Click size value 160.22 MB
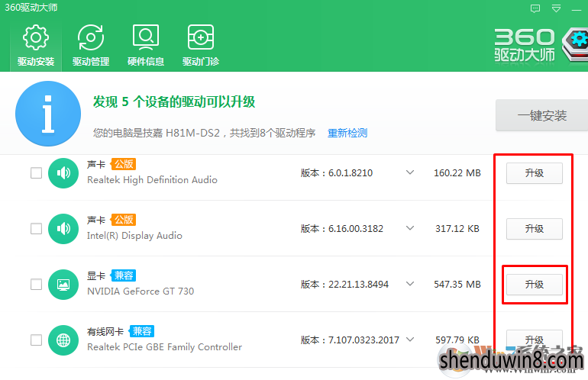Screen dimensions: 588x380 click(x=457, y=173)
